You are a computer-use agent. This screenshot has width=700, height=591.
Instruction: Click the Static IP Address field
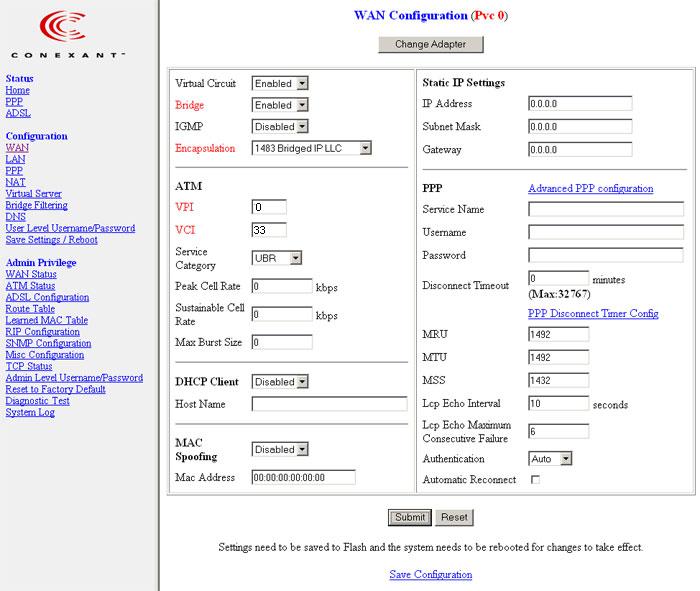[x=580, y=104]
